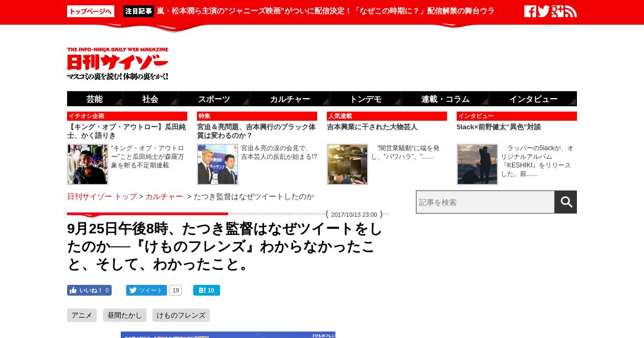
Task: Open the スポーツ menu
Action: [214, 99]
